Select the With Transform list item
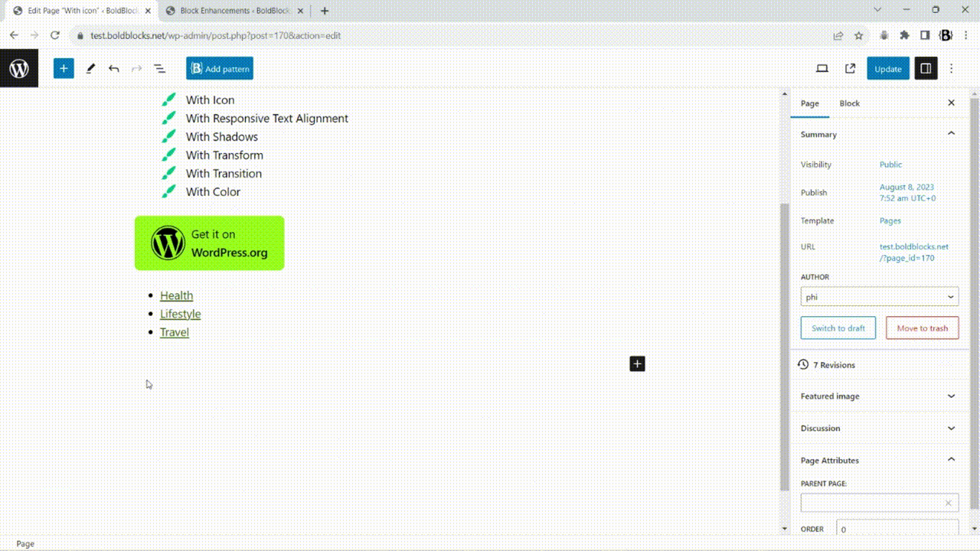The height and width of the screenshot is (551, 980). coord(224,155)
